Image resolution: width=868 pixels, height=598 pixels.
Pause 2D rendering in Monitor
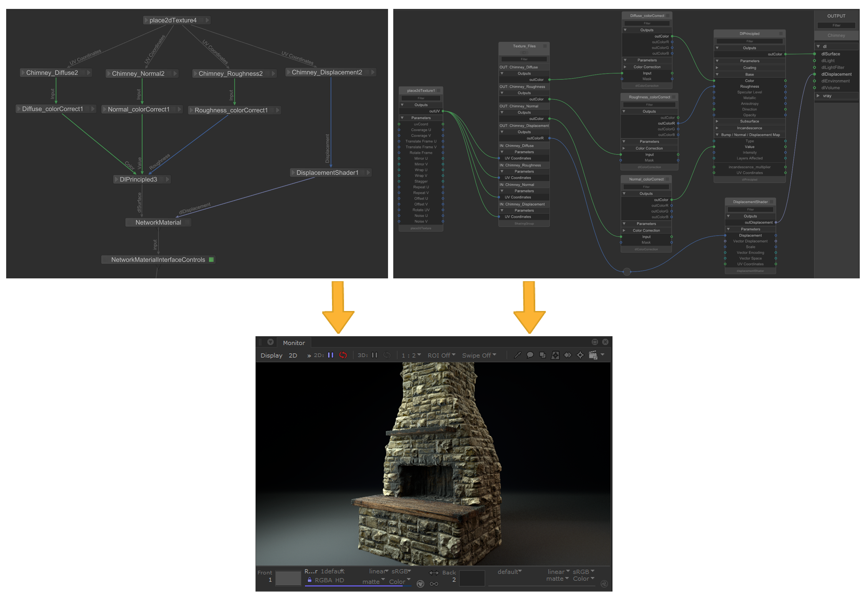point(330,355)
